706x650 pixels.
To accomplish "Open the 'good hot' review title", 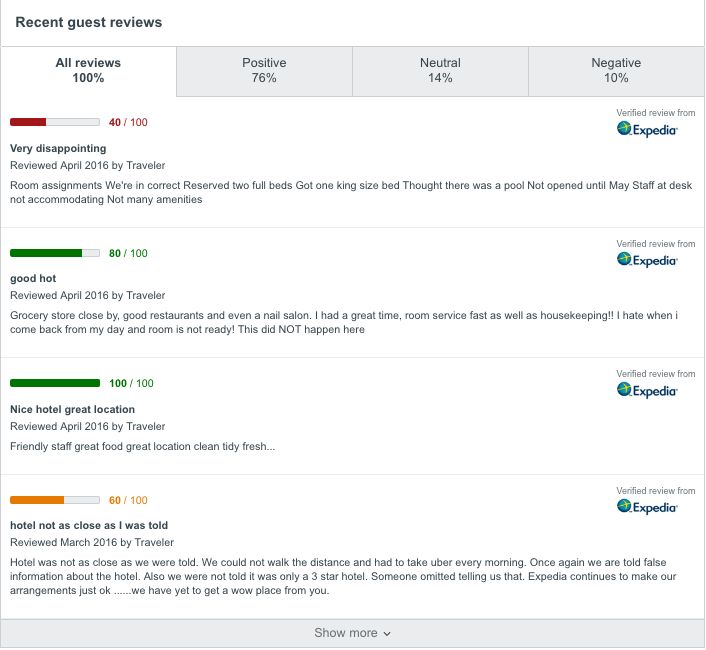I will [x=33, y=279].
